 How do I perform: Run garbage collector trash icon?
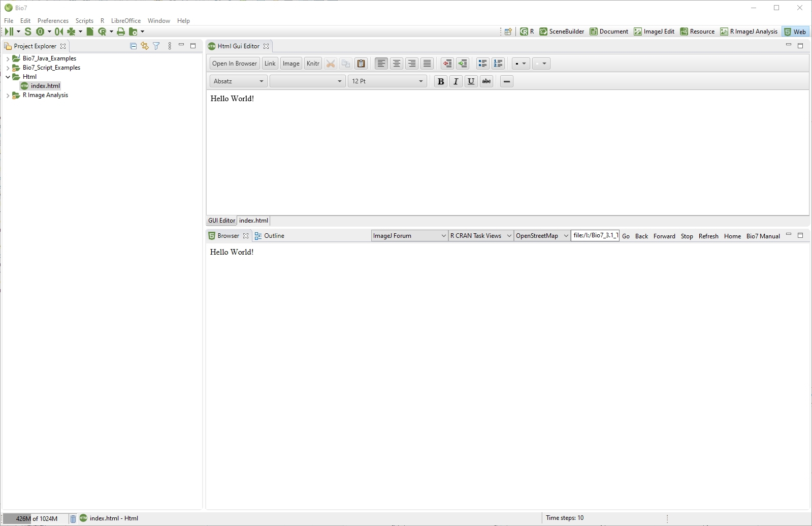click(73, 518)
